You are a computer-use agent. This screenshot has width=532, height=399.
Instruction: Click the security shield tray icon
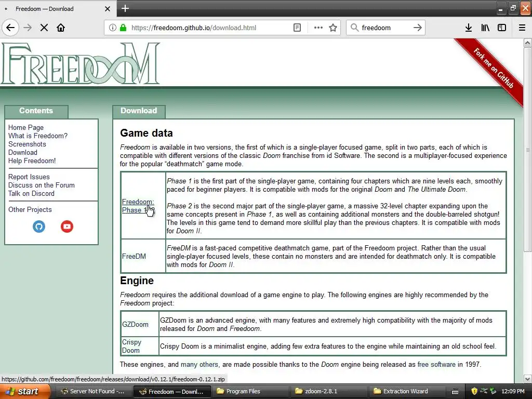[x=474, y=391]
